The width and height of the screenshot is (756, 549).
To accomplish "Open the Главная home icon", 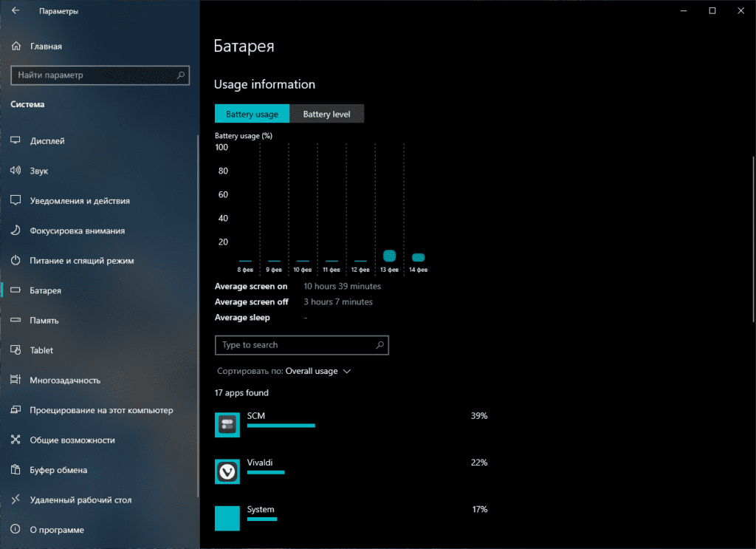I will (16, 46).
